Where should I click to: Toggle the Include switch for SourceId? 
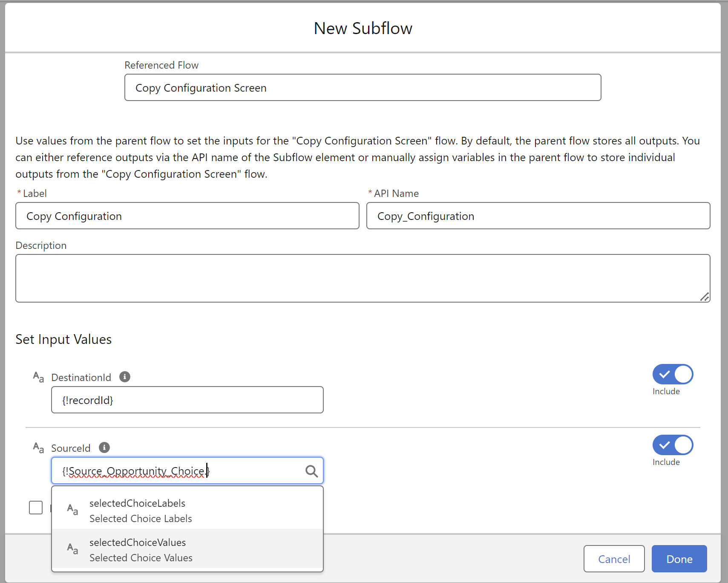673,445
